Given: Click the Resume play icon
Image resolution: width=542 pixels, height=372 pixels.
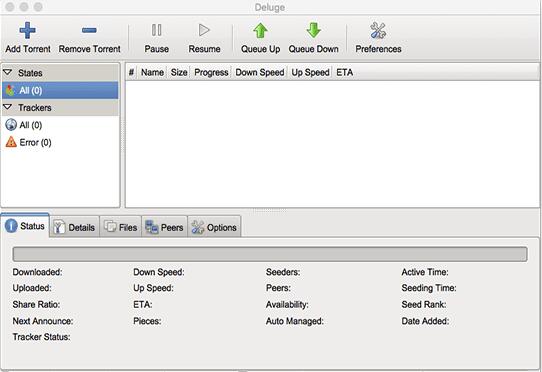Looking at the screenshot, I should tap(204, 30).
